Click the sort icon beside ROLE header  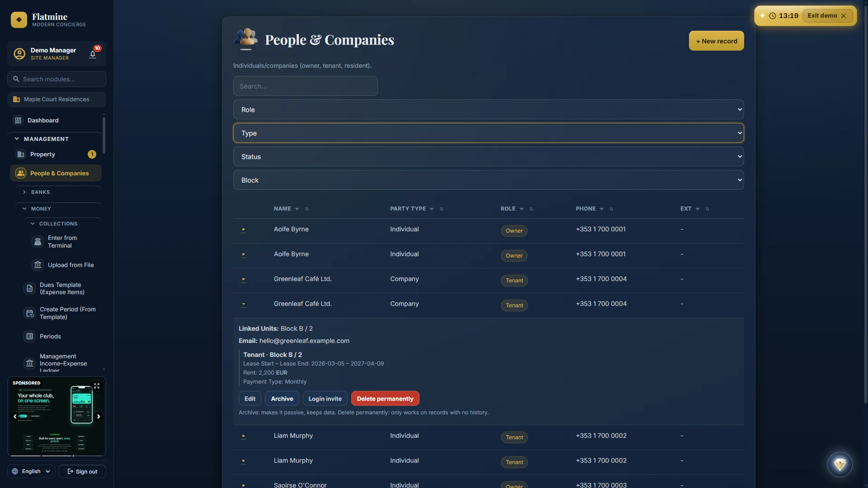click(531, 209)
